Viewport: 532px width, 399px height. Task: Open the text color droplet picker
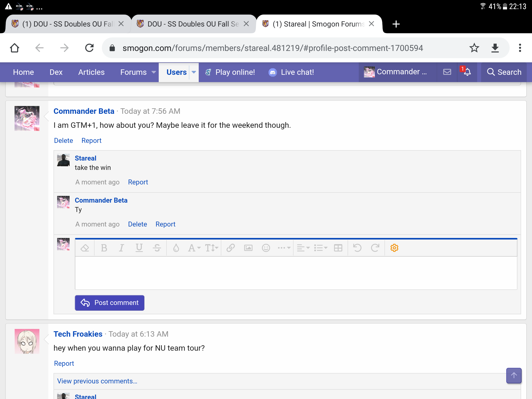[176, 248]
